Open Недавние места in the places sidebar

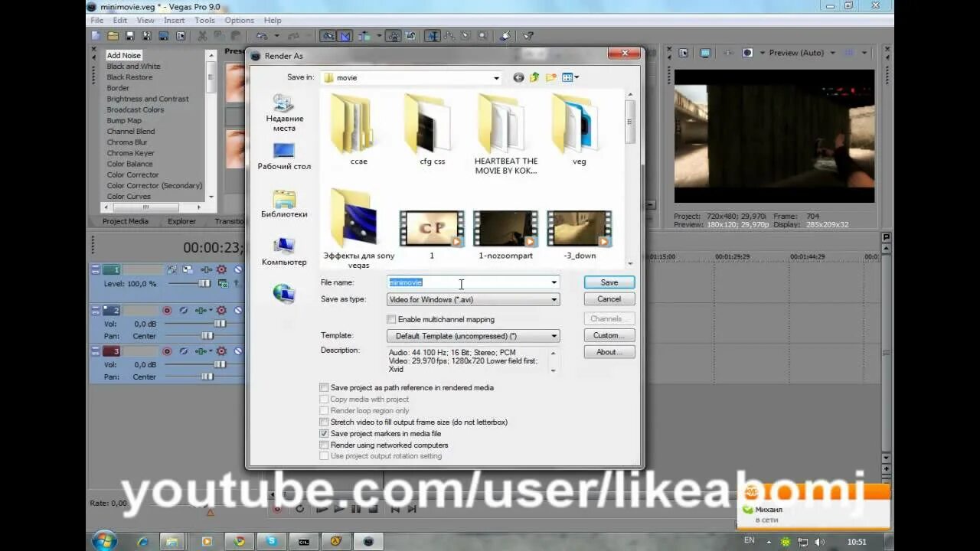pyautogui.click(x=284, y=112)
